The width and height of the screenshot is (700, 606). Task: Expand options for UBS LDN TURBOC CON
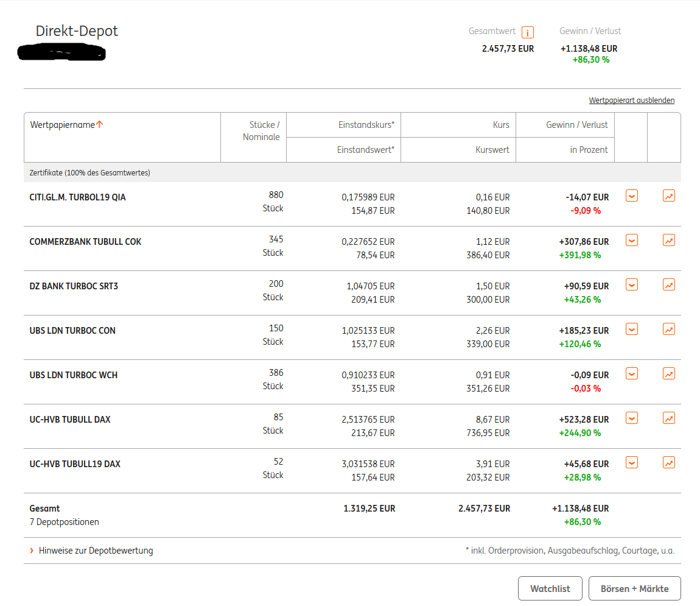tap(631, 329)
